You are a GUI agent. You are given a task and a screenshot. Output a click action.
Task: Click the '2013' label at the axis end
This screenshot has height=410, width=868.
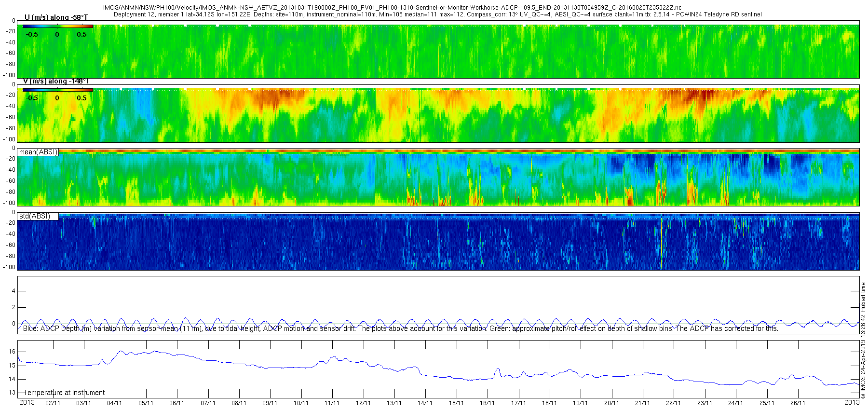coord(852,402)
